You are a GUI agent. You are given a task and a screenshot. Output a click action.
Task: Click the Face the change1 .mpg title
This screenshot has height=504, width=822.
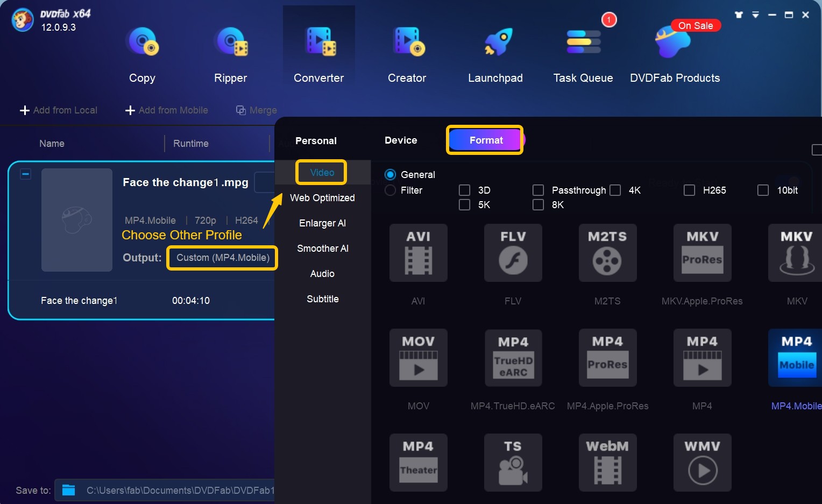pyautogui.click(x=186, y=182)
